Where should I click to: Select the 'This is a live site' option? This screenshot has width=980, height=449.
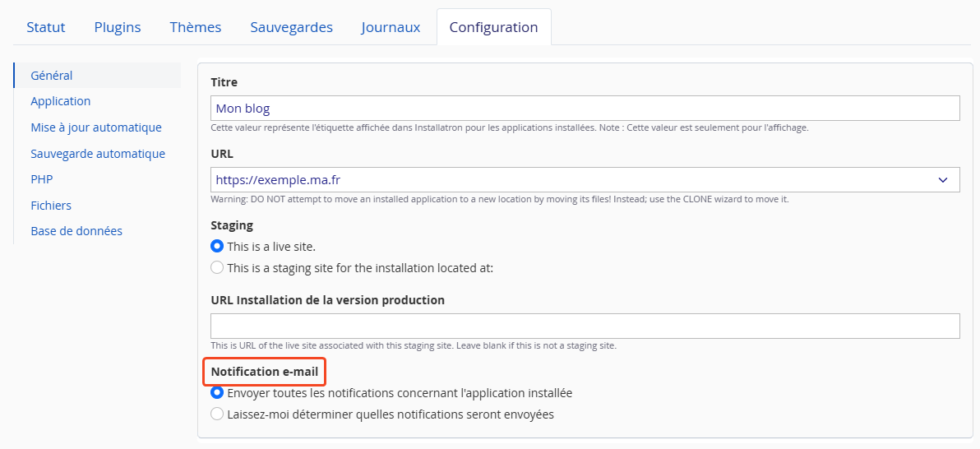(217, 246)
